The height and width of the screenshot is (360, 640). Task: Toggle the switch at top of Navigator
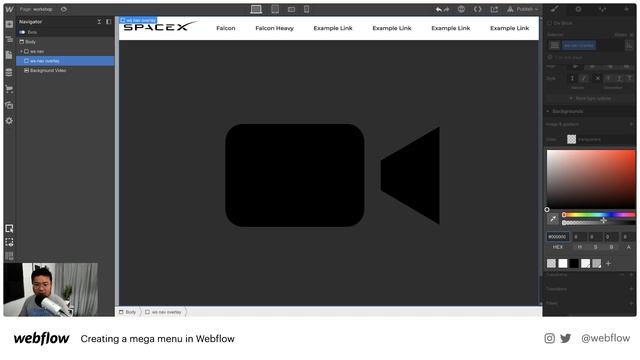tap(22, 32)
